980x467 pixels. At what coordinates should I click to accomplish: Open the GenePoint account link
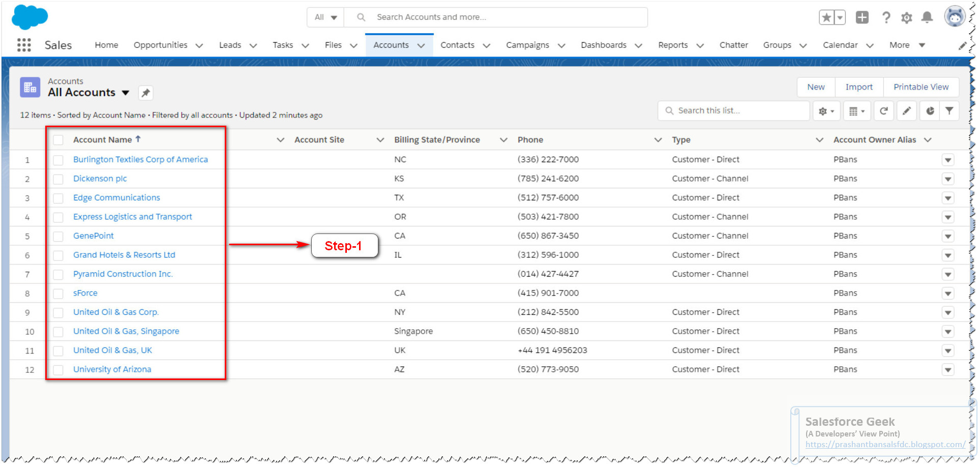93,236
